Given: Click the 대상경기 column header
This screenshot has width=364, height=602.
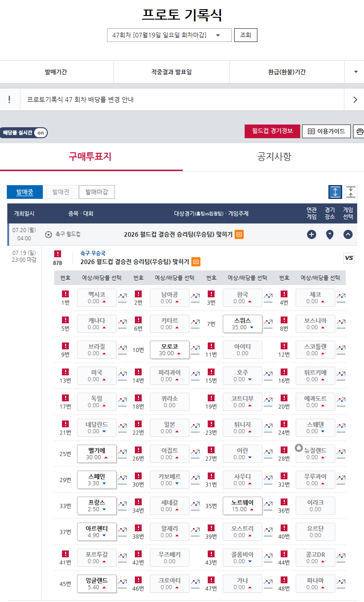Looking at the screenshot, I should (x=211, y=213).
